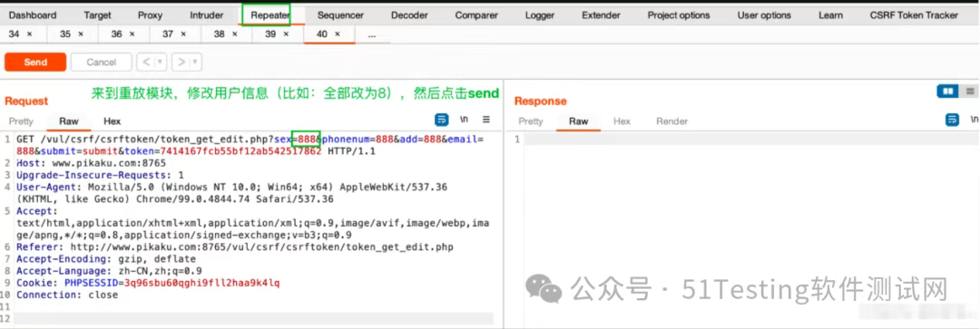The height and width of the screenshot is (329, 980).
Task: Open the Request pane hamburger options menu
Action: (x=486, y=120)
